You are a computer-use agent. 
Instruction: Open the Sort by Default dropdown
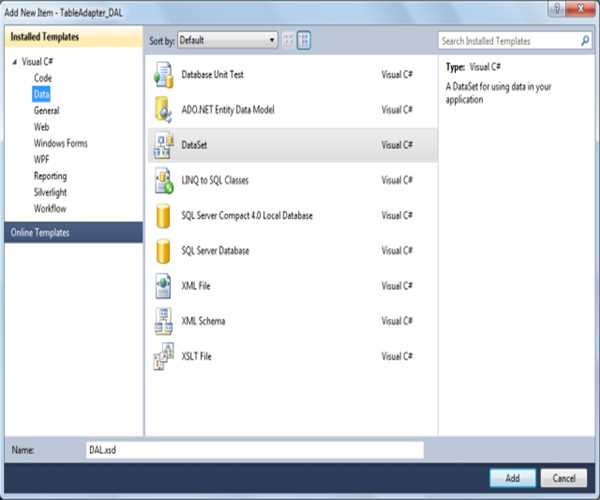(x=229, y=41)
